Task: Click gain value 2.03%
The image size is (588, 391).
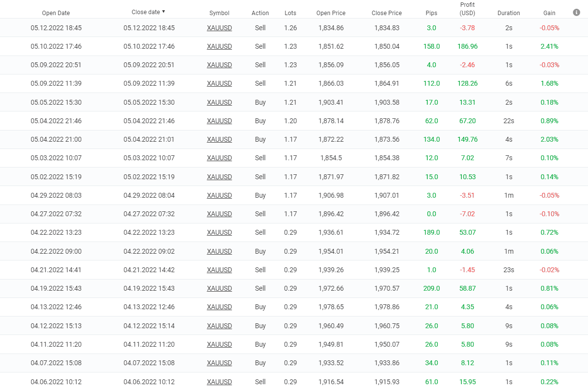Action: (550, 139)
